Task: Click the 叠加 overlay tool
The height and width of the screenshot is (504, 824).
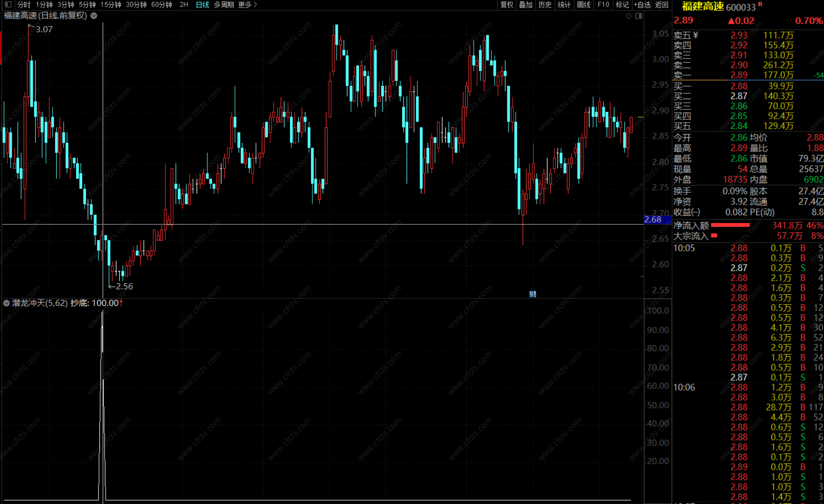Action: coord(526,5)
